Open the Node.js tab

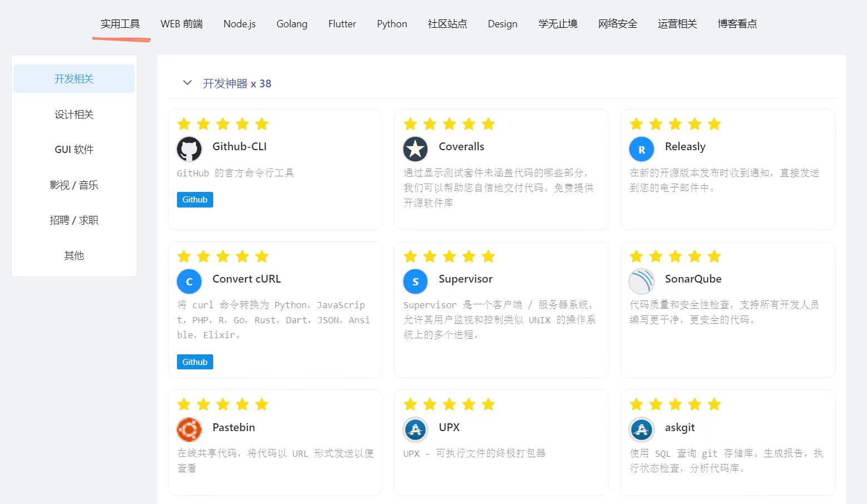pos(239,24)
